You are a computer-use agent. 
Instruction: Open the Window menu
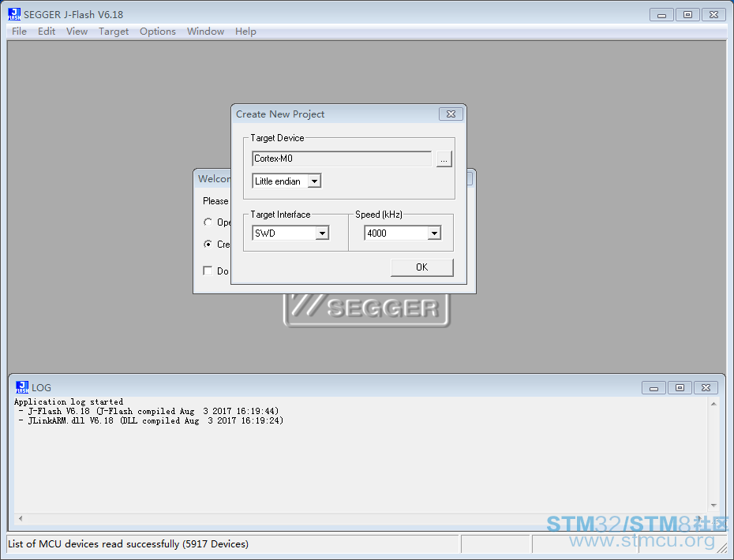tap(205, 32)
